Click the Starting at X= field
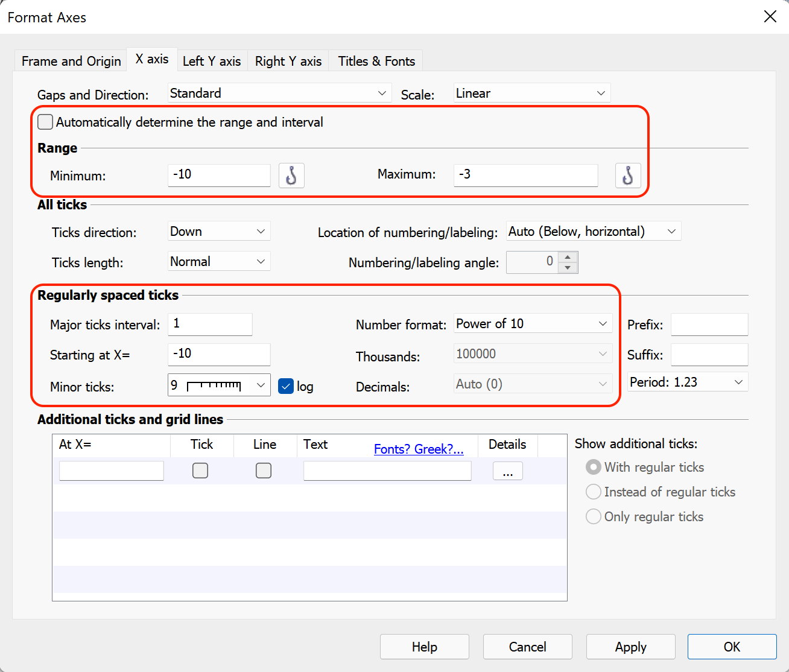 pyautogui.click(x=219, y=355)
